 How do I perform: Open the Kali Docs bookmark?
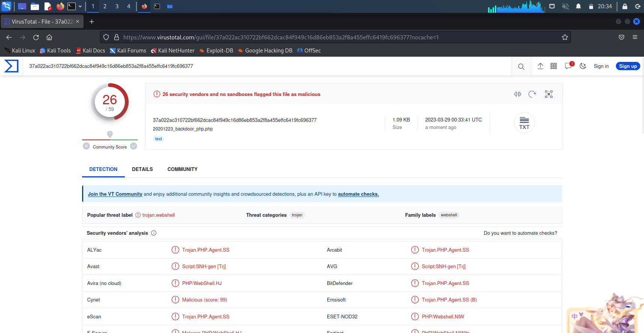pos(90,51)
